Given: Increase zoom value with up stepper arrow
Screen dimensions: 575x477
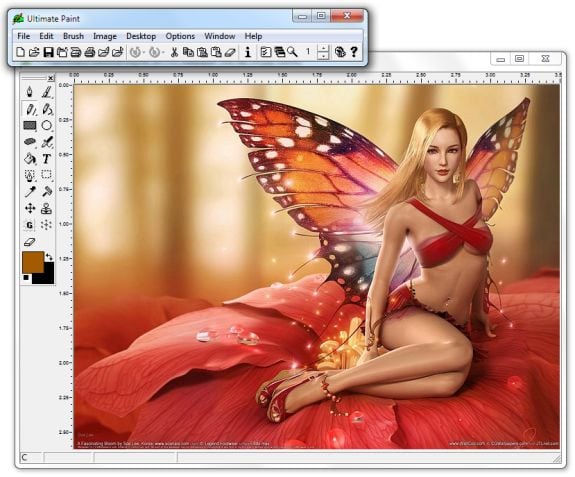Looking at the screenshot, I should coord(323,48).
